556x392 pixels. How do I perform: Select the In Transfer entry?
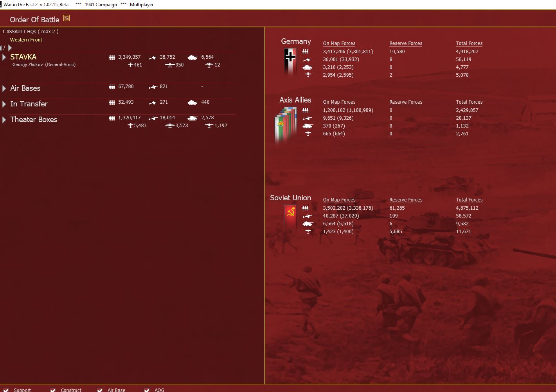(x=29, y=104)
